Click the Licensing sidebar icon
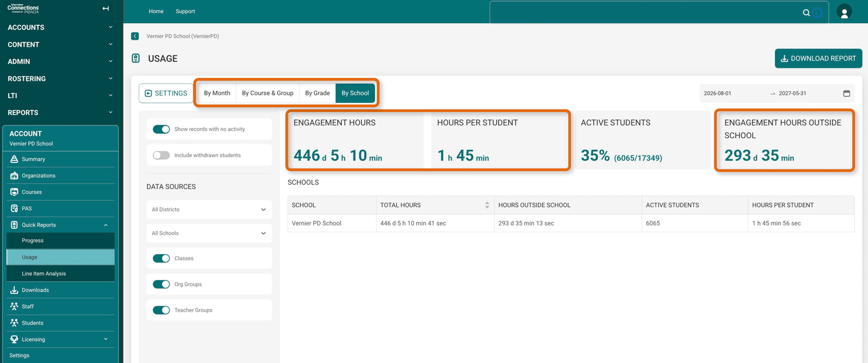Screen dimensions: 868x363 (14, 339)
